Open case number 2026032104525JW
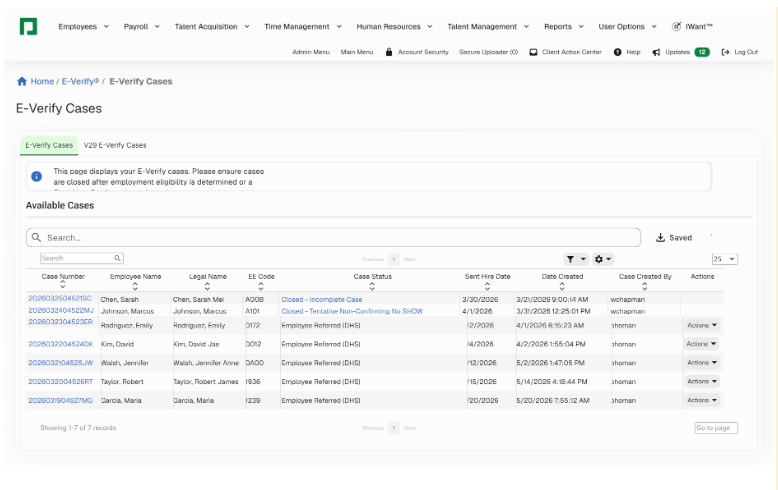Viewport: 778px width, 490px height. [61, 363]
